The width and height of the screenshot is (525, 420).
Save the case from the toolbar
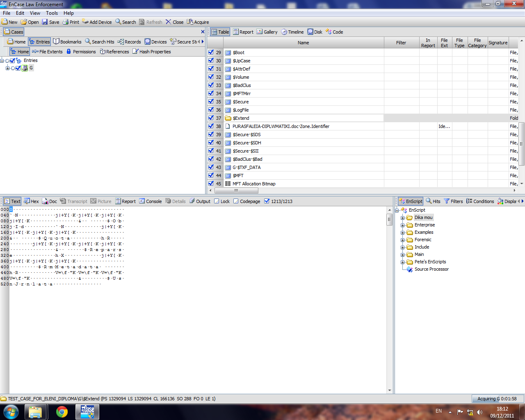pos(50,22)
